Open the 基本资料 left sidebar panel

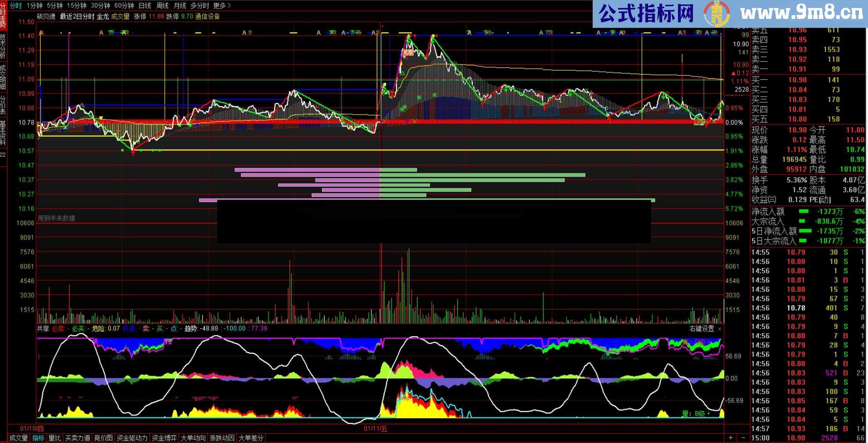pos(3,132)
